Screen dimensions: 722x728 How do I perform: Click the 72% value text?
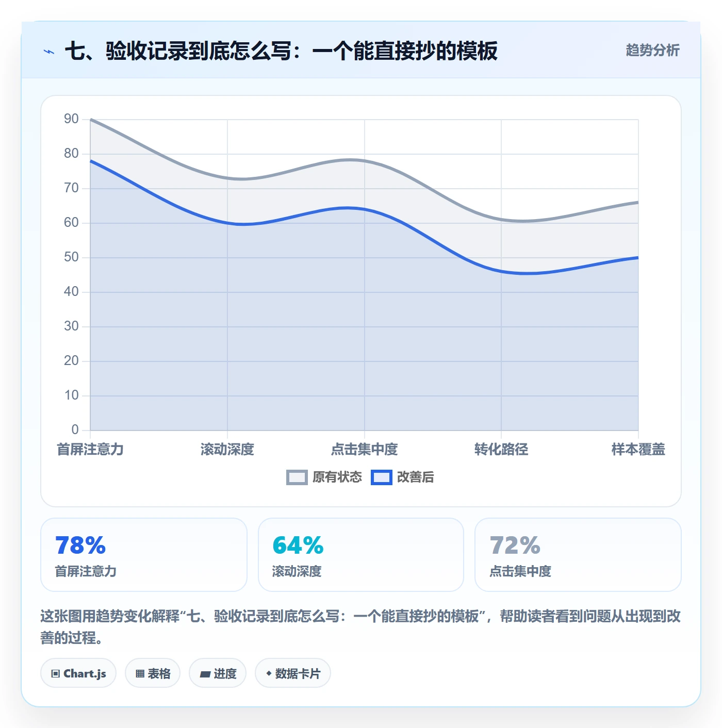point(515,545)
